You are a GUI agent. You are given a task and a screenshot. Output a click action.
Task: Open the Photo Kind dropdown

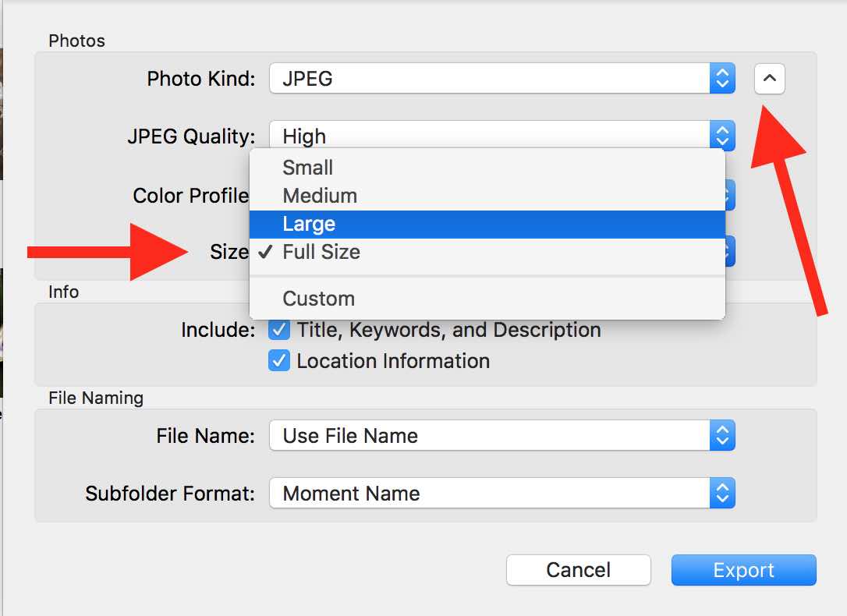[490, 79]
